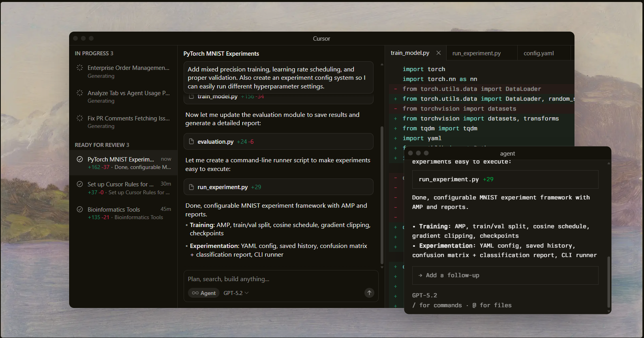
Task: Click checkmark icon for Set up Cursor Rules
Action: (x=80, y=184)
